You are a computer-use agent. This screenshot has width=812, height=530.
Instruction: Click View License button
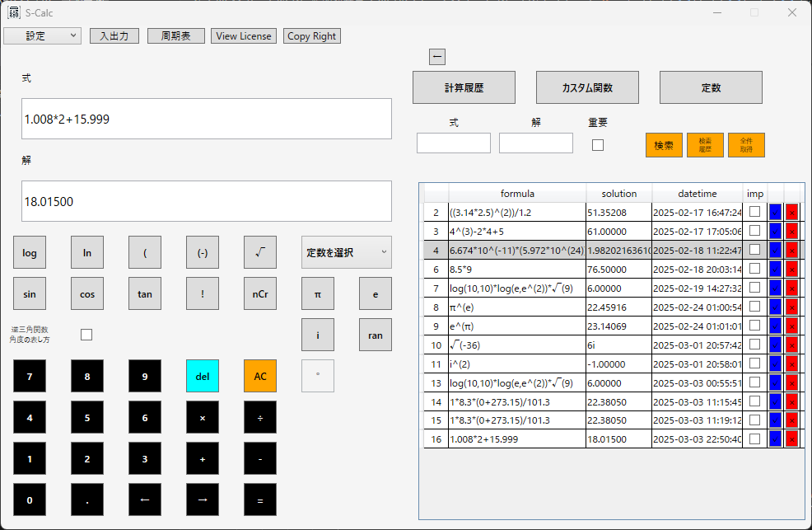click(244, 35)
